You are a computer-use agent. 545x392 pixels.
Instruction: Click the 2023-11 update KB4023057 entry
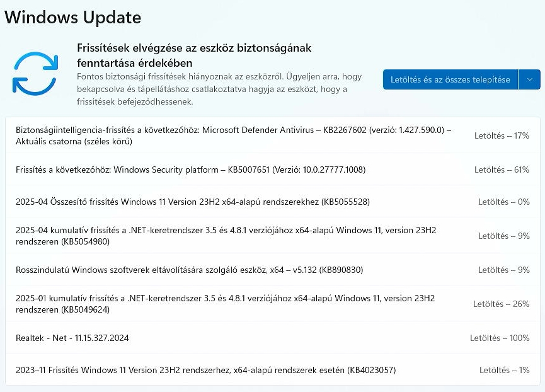tap(205, 370)
